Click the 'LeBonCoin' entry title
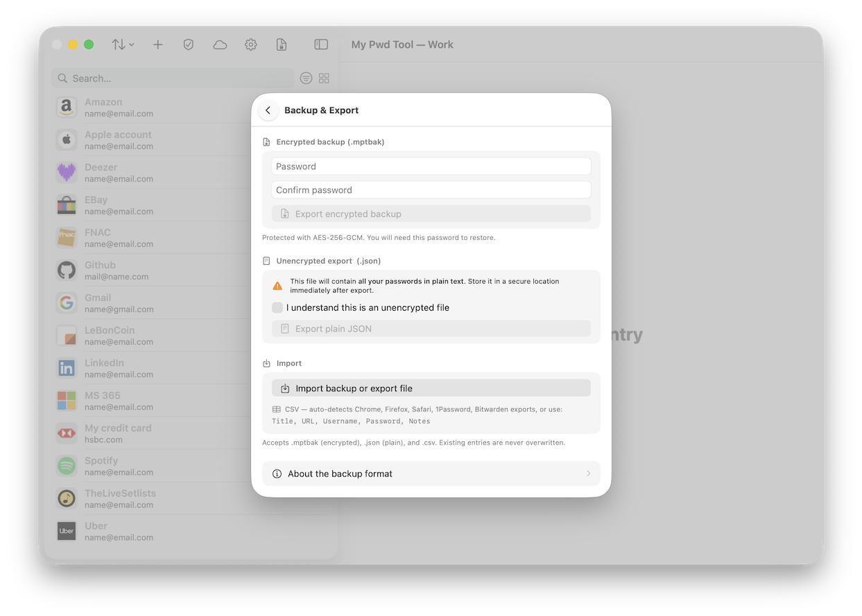This screenshot has width=862, height=616. pyautogui.click(x=110, y=330)
